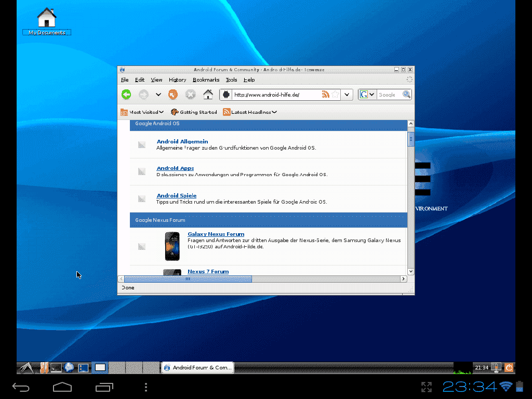Viewport: 532px width, 399px height.
Task: Launch the terminal from the panel
Action: (56, 367)
